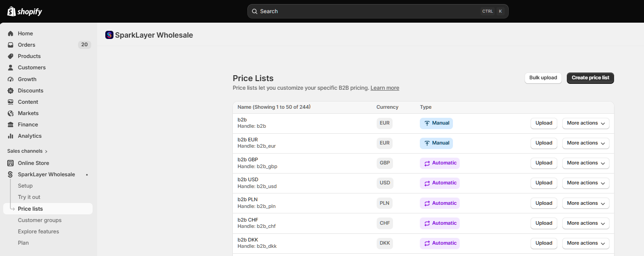This screenshot has height=256, width=644.
Task: Click the Manual badge on b2b EUR row
Action: (436, 143)
